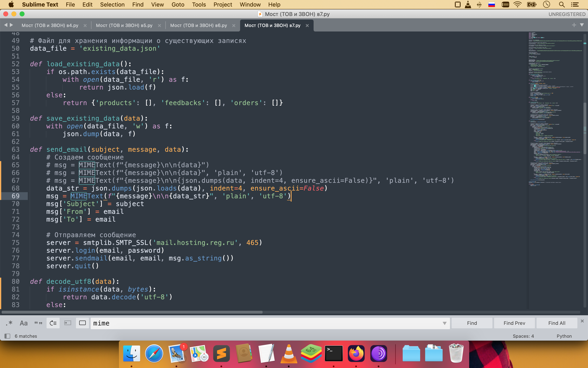588x368 pixels.
Task: Open Notification Center list icon
Action: (575, 5)
